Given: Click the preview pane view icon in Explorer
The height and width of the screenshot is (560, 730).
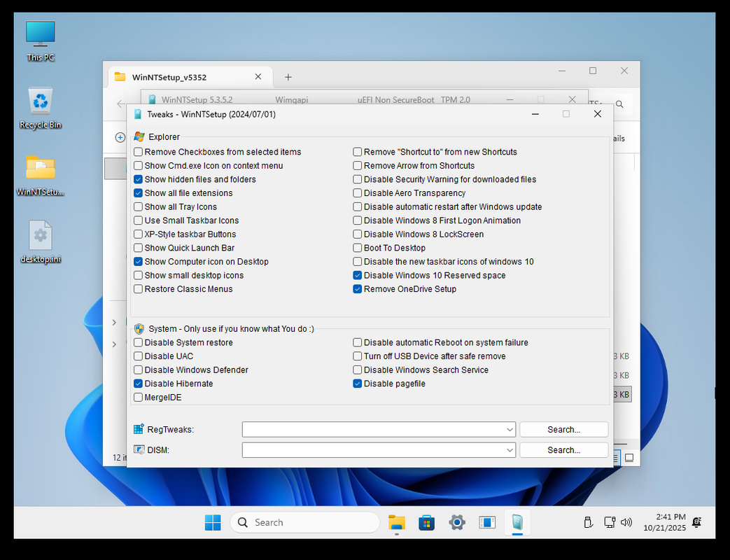Looking at the screenshot, I should point(629,458).
